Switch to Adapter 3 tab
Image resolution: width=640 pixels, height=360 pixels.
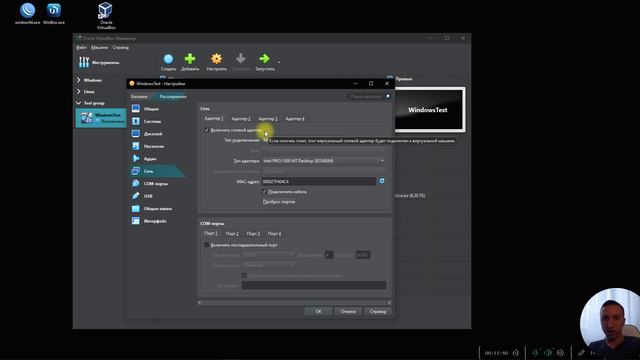pos(268,119)
